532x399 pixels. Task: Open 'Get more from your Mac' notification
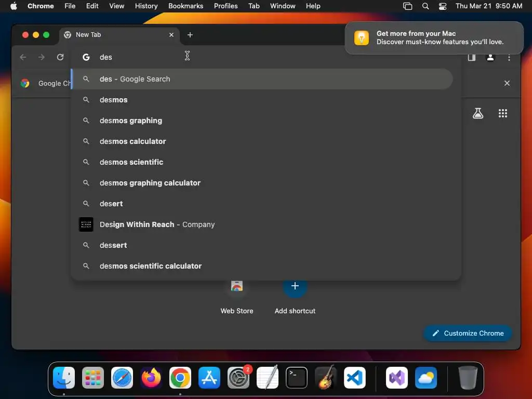click(434, 37)
